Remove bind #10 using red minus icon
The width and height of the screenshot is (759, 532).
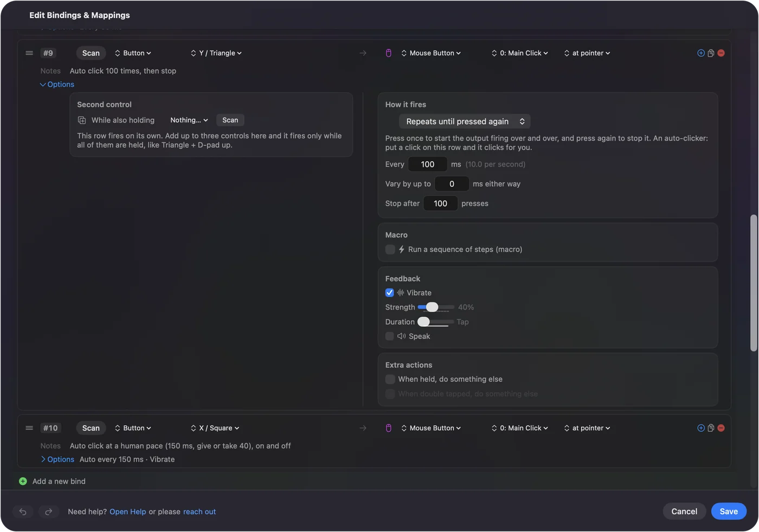(x=721, y=428)
